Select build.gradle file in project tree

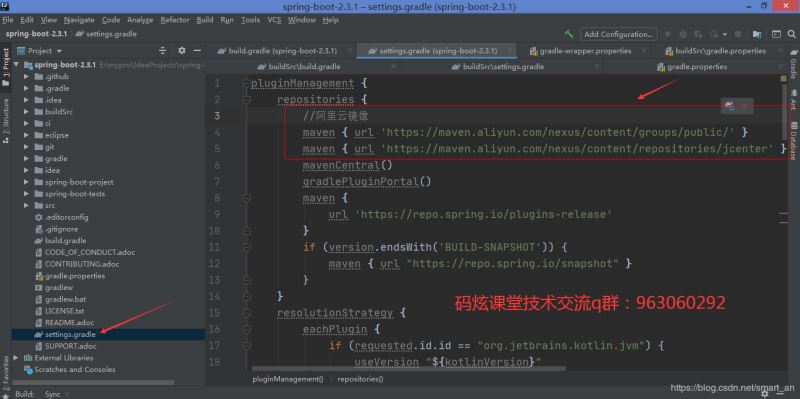coord(108,240)
